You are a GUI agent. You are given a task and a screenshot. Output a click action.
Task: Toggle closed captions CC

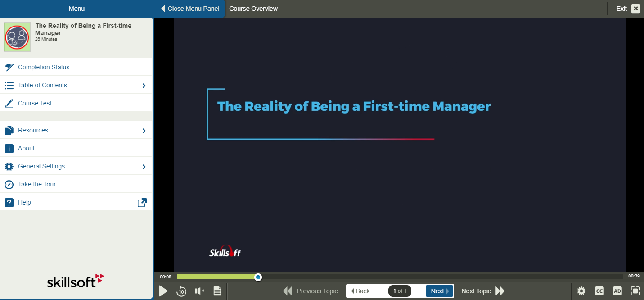599,291
